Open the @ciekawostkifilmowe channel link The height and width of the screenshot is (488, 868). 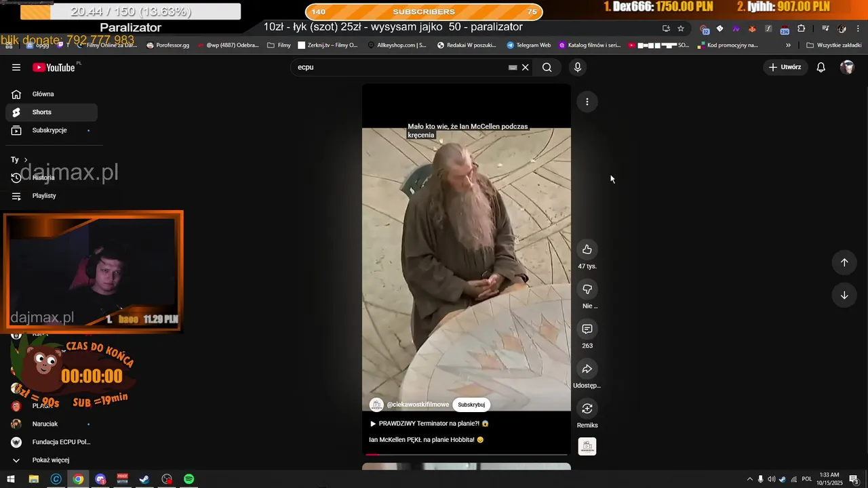point(418,405)
